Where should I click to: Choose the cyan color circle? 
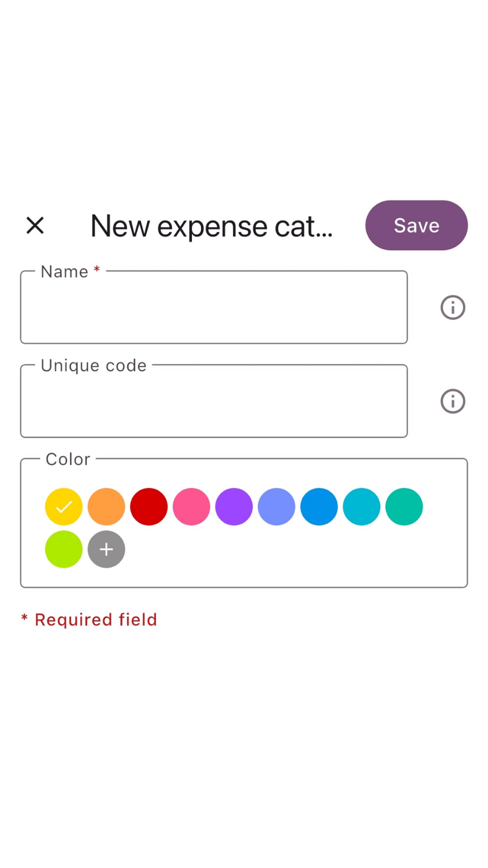click(362, 507)
